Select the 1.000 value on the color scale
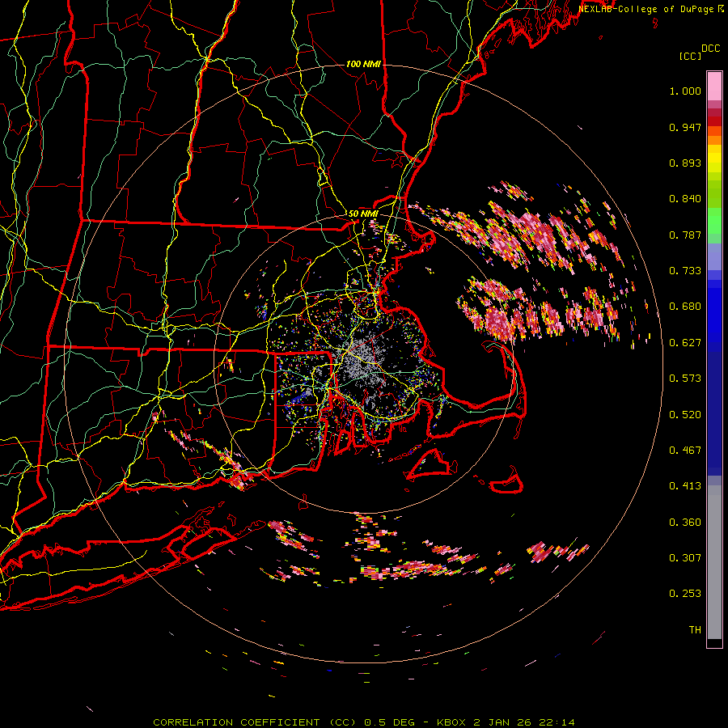 tap(685, 91)
